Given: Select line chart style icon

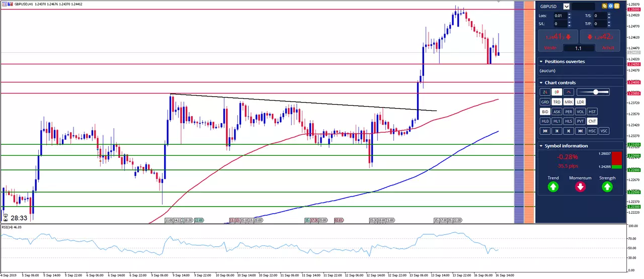Looking at the screenshot, I should pos(569,92).
